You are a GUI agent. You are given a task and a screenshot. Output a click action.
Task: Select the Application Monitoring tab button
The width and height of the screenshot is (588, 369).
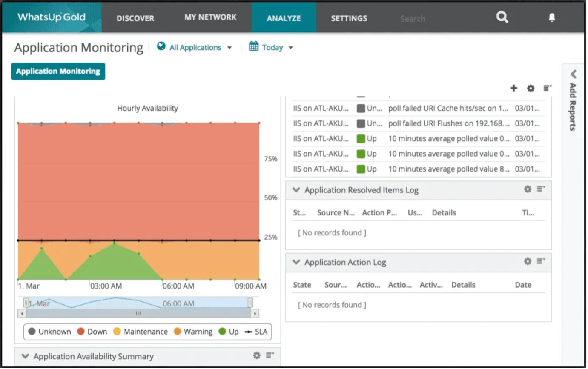click(x=58, y=71)
